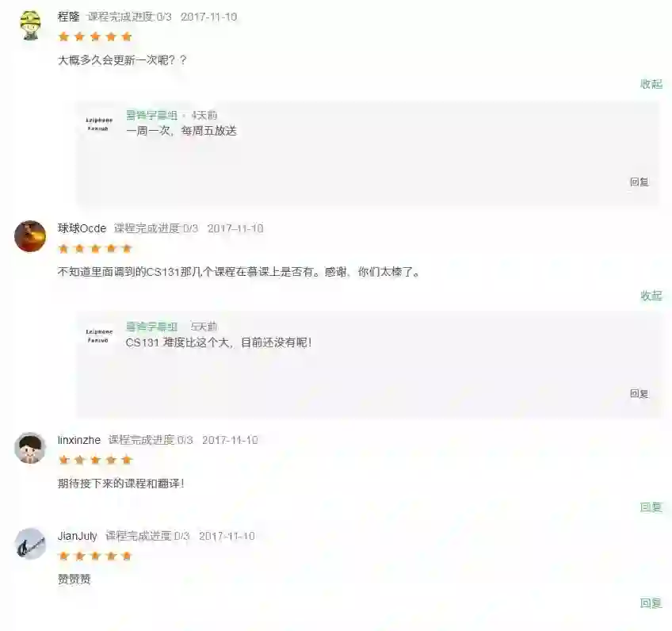Click 程隆's cartoon avatar

pyautogui.click(x=30, y=25)
